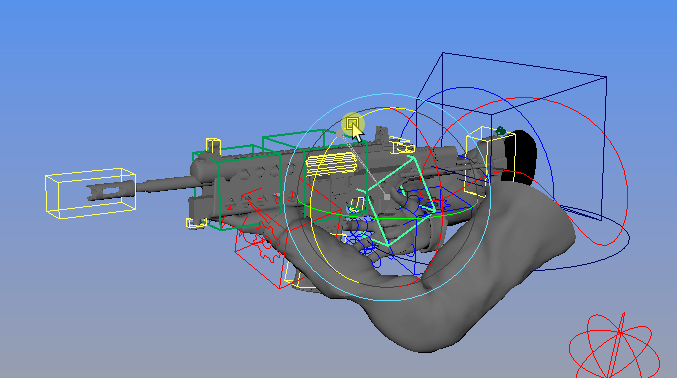Select the yellow stacked-lines control on the gun top
Screen dimensions: 677x378
coord(330,164)
